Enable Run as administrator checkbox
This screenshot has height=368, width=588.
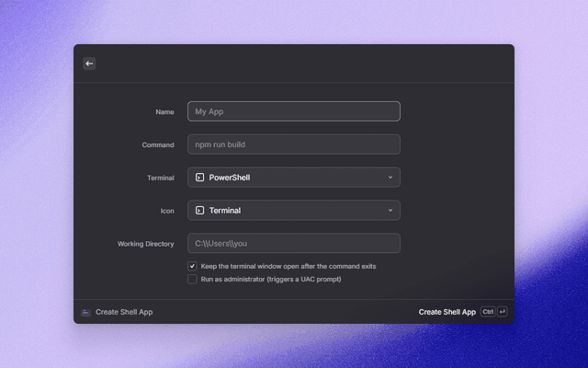click(192, 279)
